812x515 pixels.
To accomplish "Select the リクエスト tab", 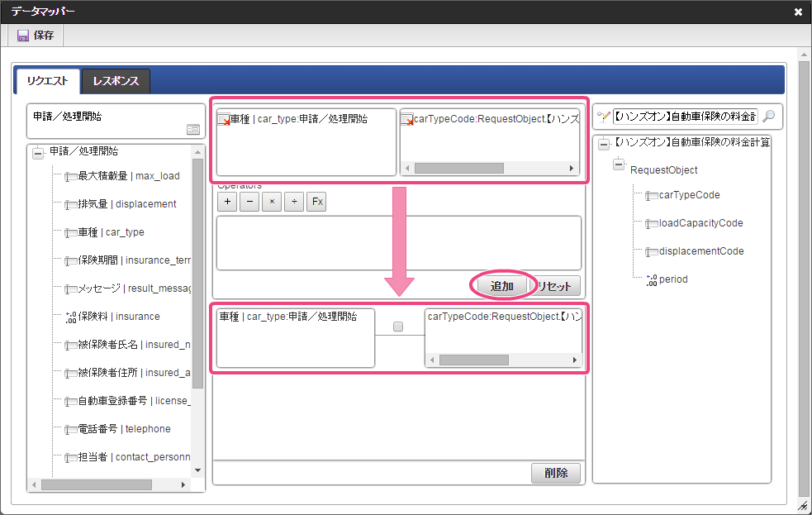I will (x=48, y=81).
